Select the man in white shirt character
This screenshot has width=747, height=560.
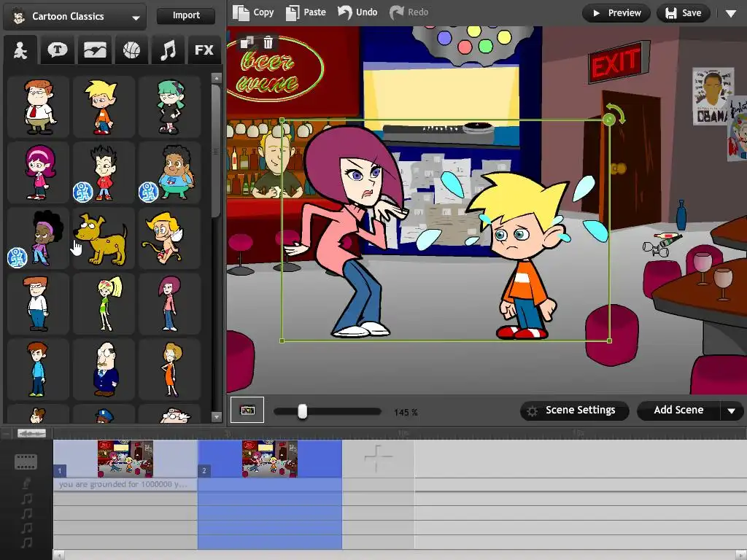point(38,304)
